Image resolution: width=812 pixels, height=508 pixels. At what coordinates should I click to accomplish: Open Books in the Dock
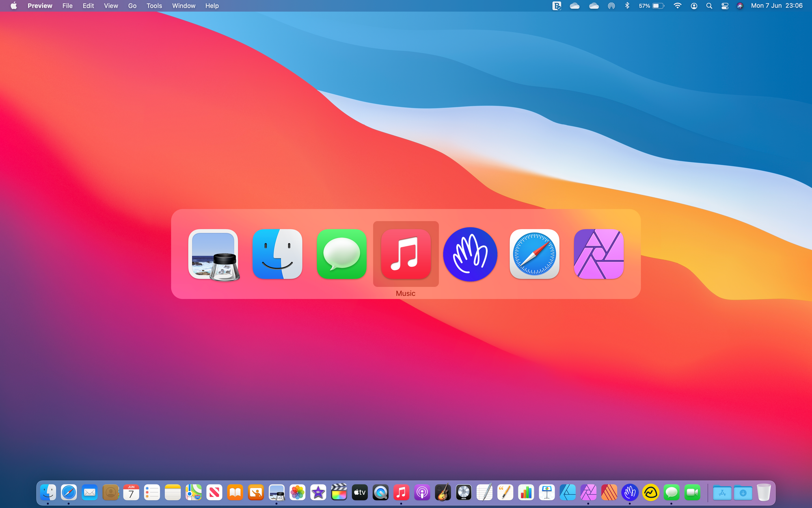[x=235, y=493]
